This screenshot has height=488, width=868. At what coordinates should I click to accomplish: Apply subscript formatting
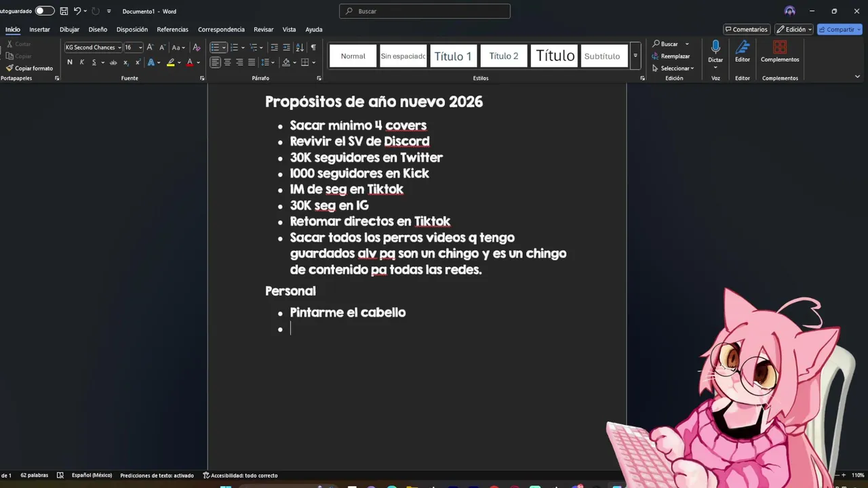pyautogui.click(x=125, y=62)
